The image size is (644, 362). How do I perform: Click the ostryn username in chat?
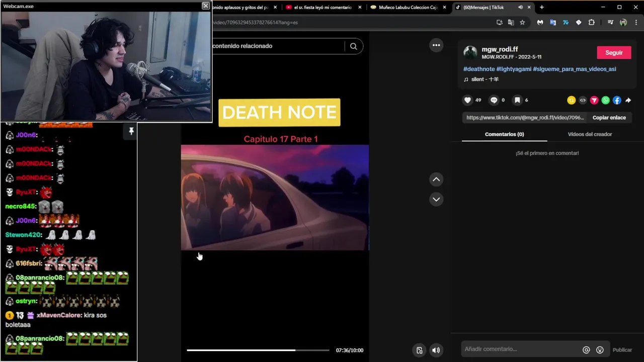tap(26, 301)
